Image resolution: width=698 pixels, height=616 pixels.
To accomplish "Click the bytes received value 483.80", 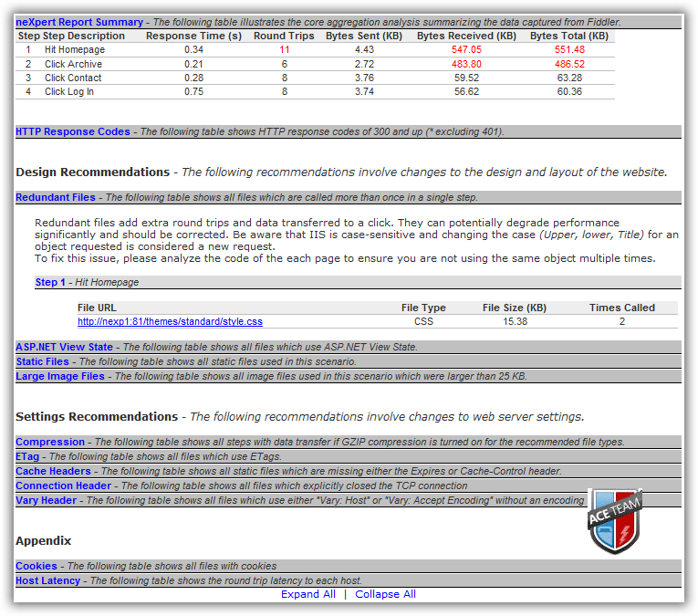I will (x=466, y=64).
